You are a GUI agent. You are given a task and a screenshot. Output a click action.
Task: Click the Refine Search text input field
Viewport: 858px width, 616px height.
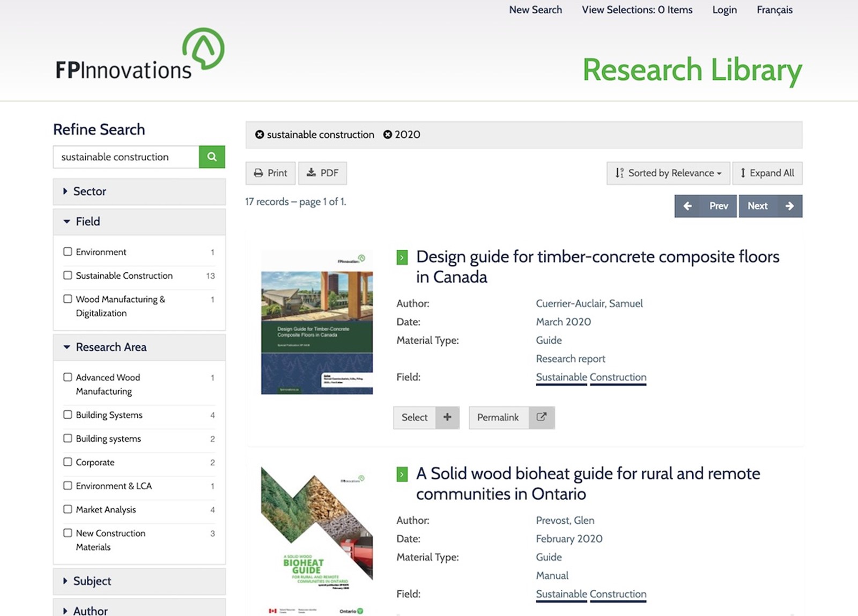click(x=126, y=157)
